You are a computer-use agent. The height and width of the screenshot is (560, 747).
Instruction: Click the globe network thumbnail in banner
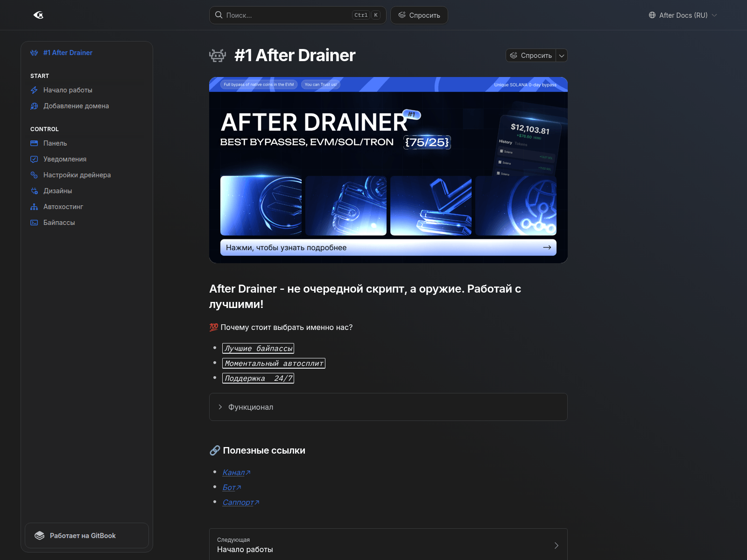(x=516, y=206)
